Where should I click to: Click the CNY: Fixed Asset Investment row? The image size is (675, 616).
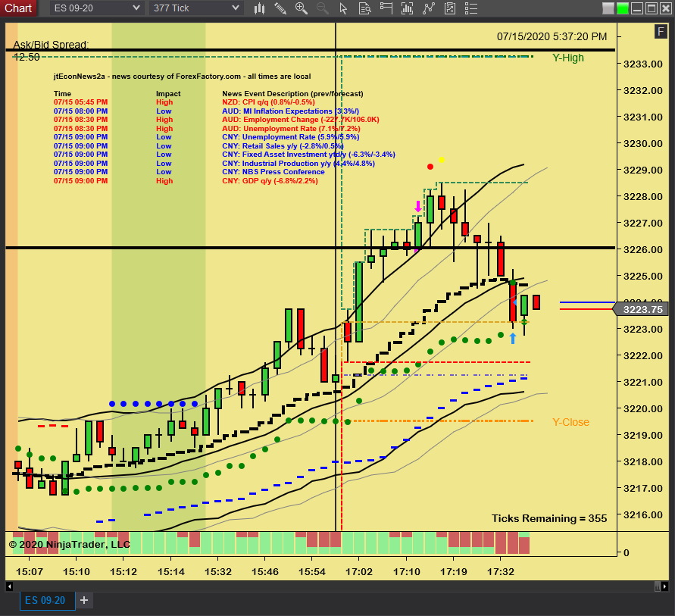308,155
